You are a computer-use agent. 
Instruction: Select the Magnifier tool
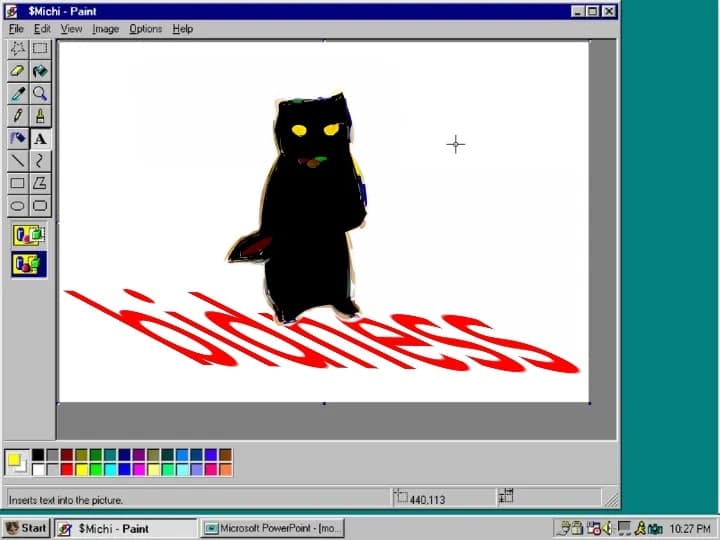40,94
